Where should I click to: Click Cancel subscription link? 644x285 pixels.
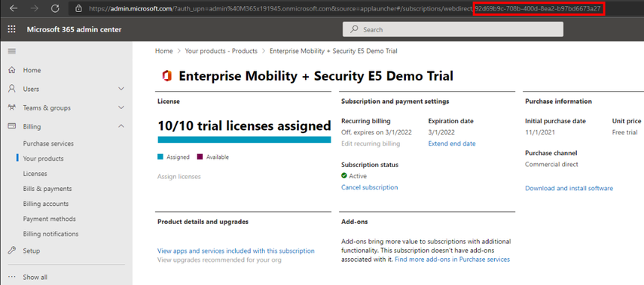point(369,187)
